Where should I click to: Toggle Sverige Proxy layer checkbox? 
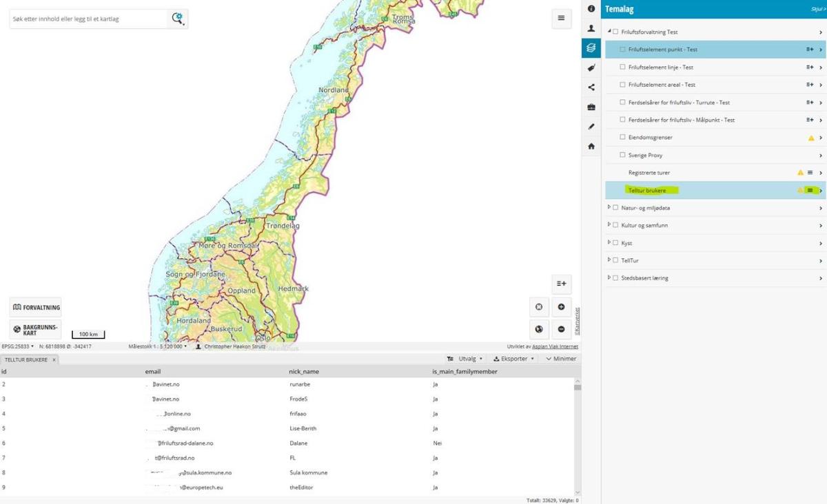pos(622,156)
